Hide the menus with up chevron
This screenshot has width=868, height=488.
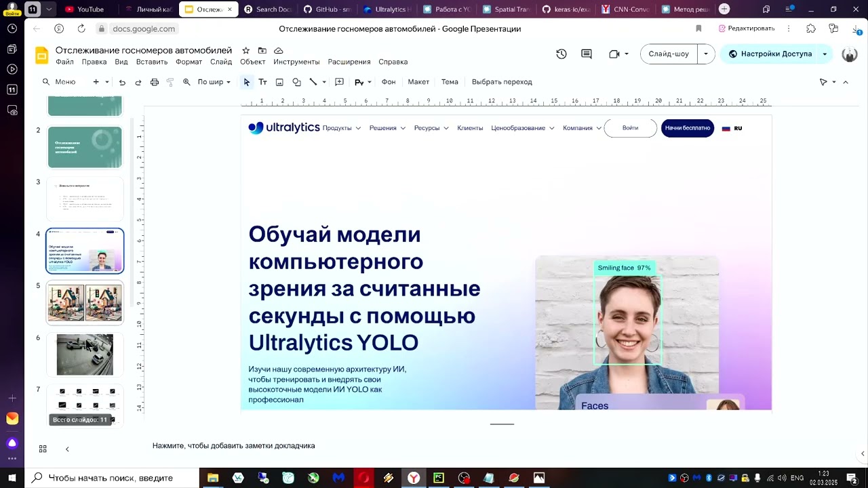pos(846,82)
